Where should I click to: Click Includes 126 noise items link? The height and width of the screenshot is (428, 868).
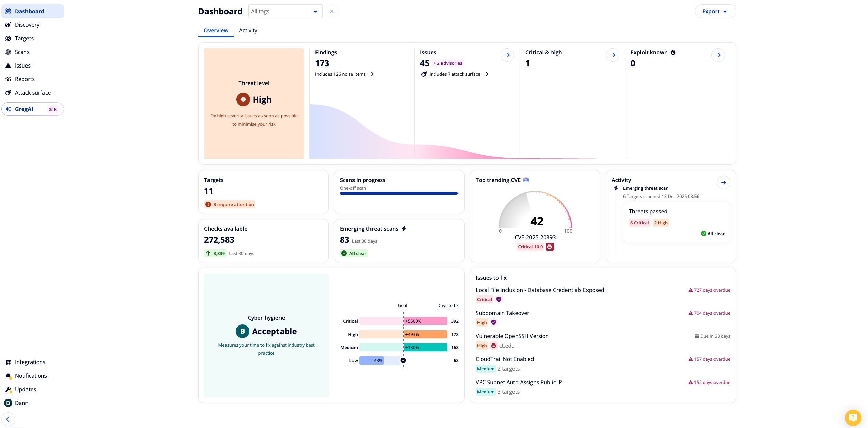tap(340, 74)
